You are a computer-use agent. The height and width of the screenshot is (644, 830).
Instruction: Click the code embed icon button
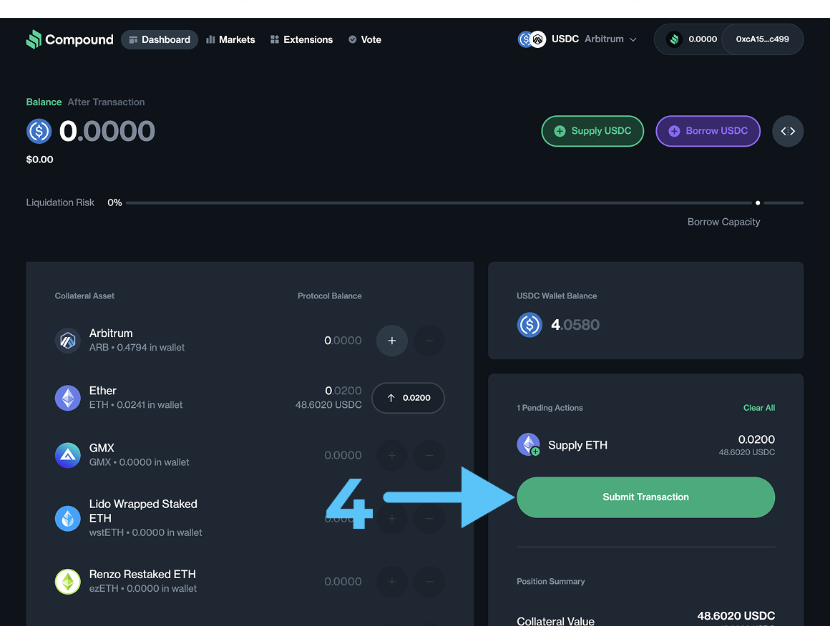tap(788, 131)
